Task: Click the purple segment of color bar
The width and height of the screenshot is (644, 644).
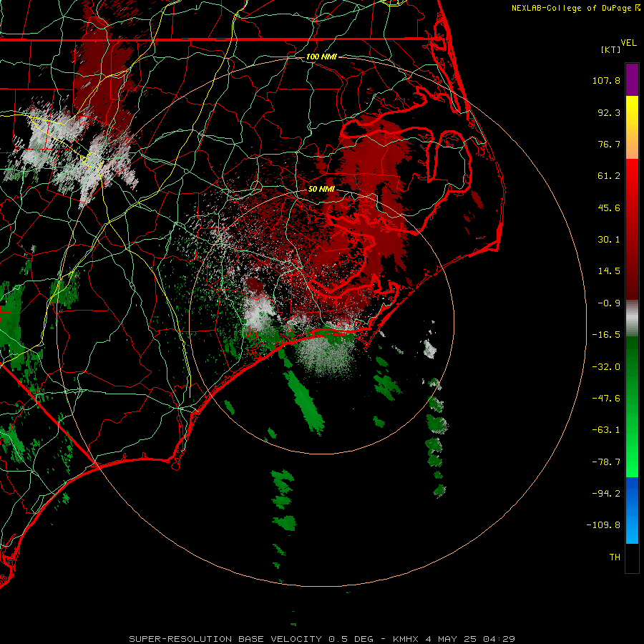Action: [x=632, y=79]
